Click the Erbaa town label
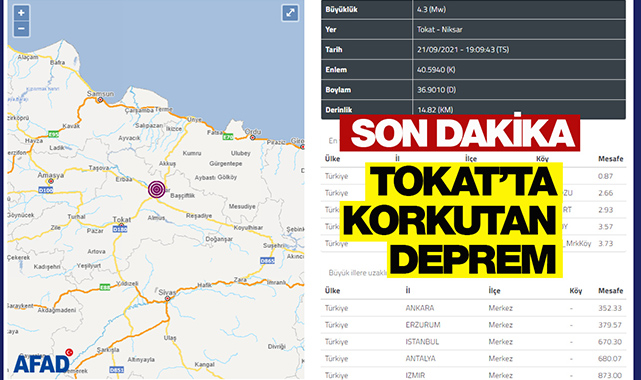The image size is (641, 380). pyautogui.click(x=123, y=179)
